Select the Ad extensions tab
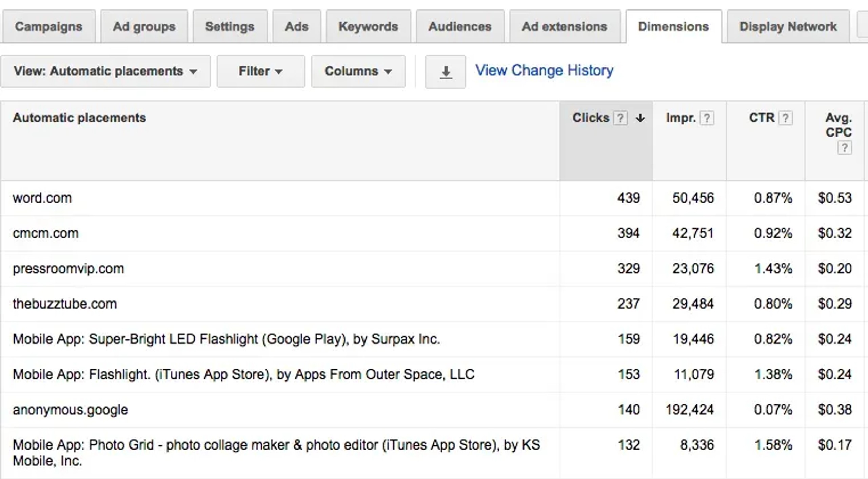 pyautogui.click(x=565, y=27)
